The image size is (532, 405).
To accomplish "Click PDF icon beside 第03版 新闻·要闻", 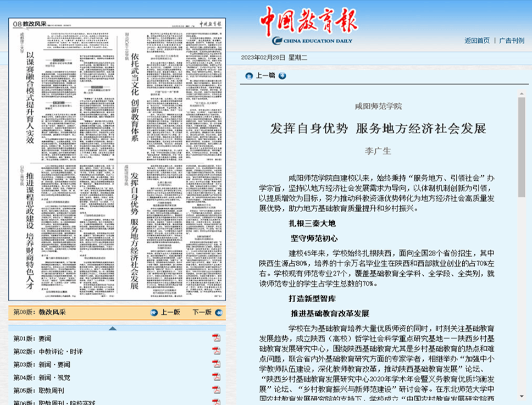I will [x=217, y=364].
